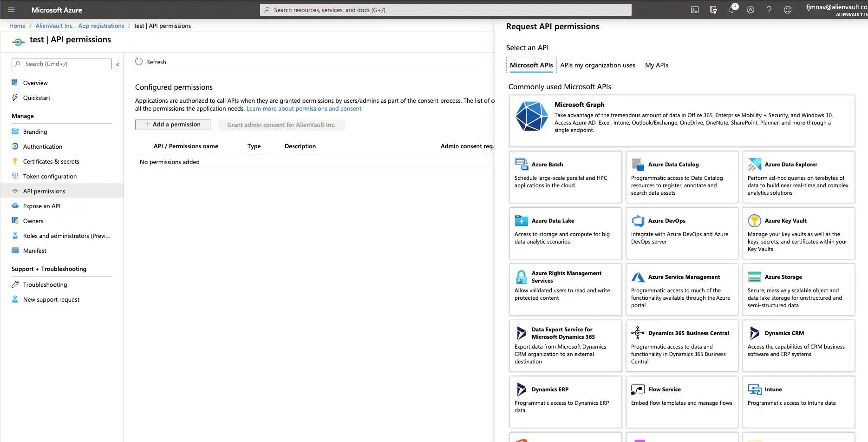Screen dimensions: 868x442
Task: Select the Azure Service Management card
Action: pos(682,290)
